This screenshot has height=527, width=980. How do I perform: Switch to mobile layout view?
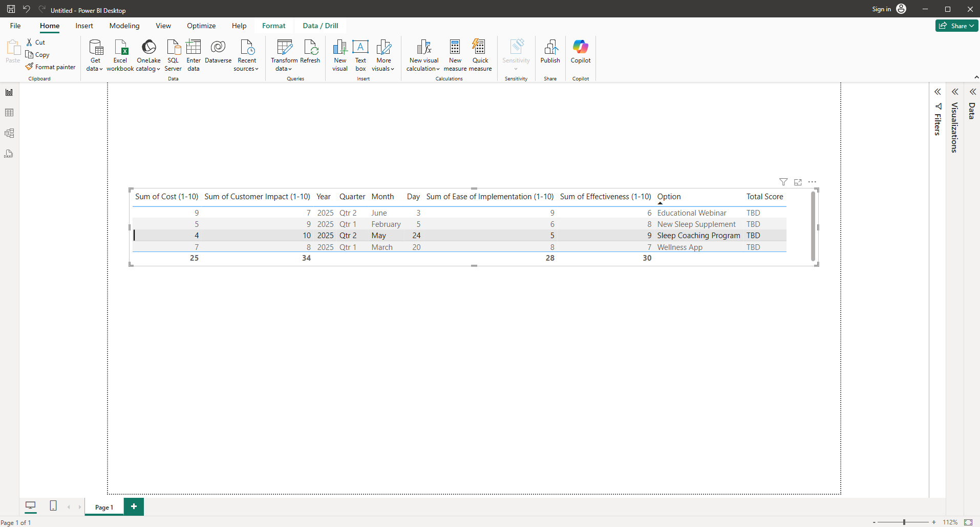pos(53,506)
